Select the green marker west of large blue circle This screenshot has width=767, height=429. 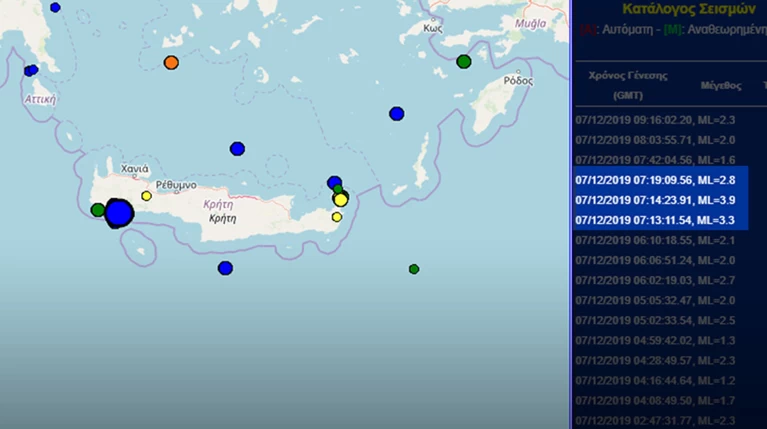pos(98,210)
